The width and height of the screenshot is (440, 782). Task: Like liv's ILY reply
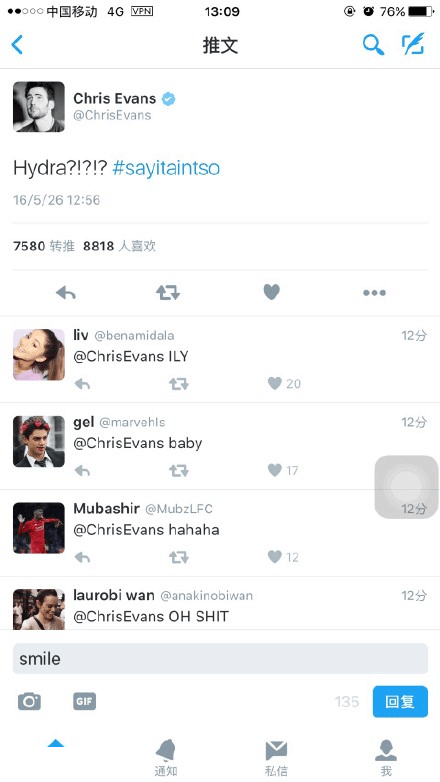tap(275, 383)
